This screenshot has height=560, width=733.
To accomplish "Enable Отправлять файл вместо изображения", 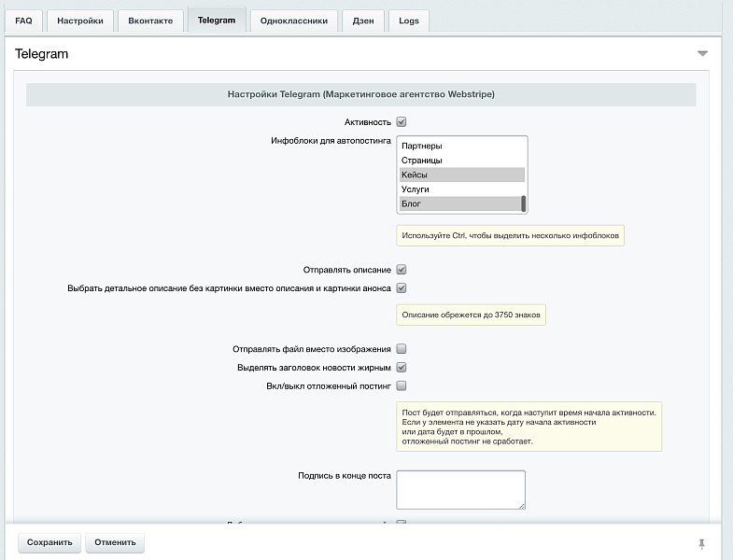I will 402,349.
